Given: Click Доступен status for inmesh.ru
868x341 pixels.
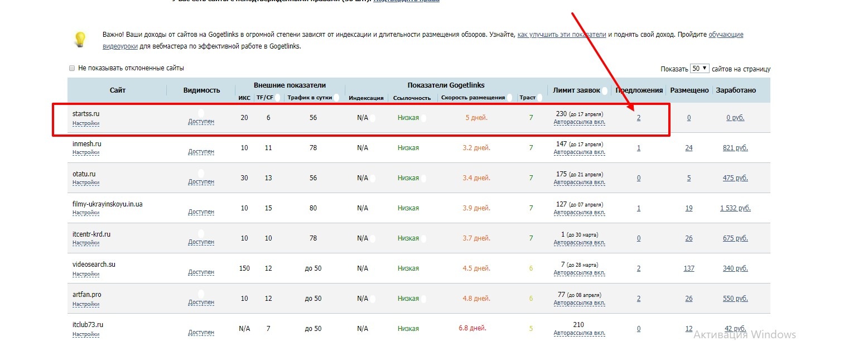Looking at the screenshot, I should [x=201, y=152].
